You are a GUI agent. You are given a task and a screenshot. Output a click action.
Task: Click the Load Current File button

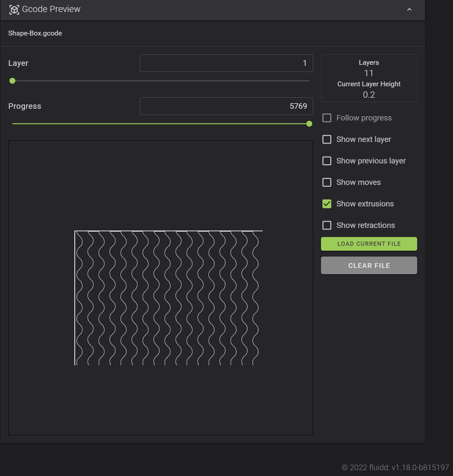(x=369, y=244)
